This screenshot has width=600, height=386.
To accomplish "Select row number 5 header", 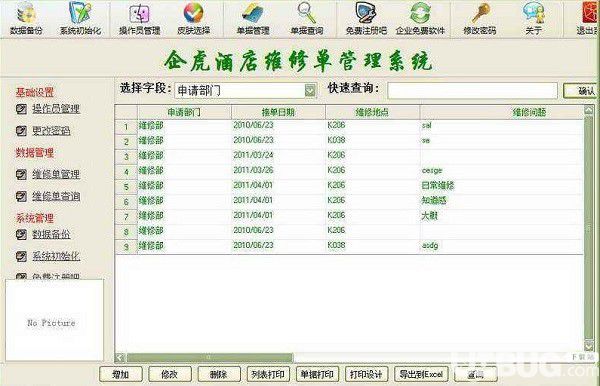I will click(126, 187).
